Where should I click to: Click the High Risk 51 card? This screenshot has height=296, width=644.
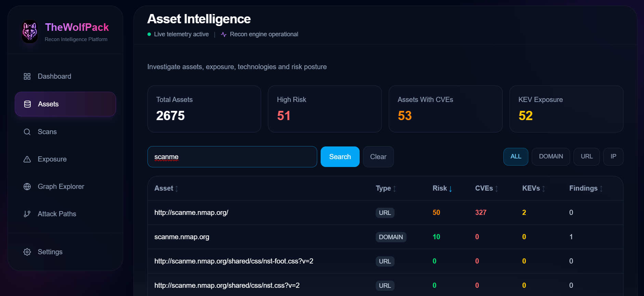[325, 109]
